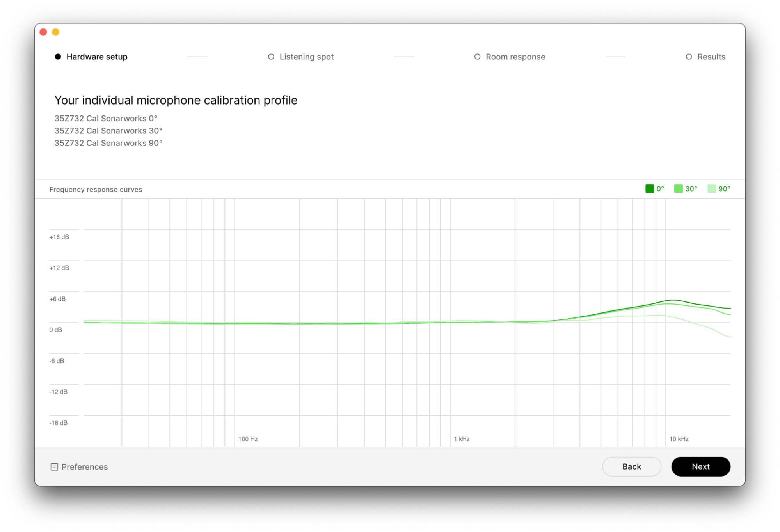Click the -18 dB axis label
Image resolution: width=780 pixels, height=532 pixels.
[58, 423]
